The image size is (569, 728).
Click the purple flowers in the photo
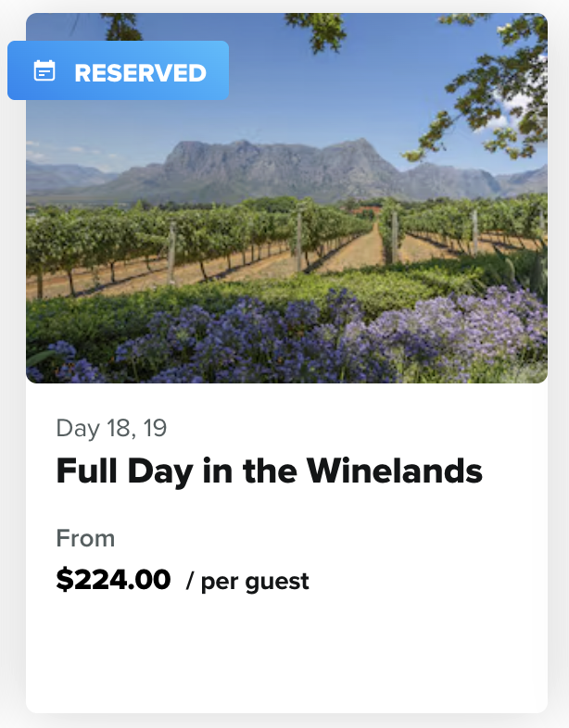point(371,338)
